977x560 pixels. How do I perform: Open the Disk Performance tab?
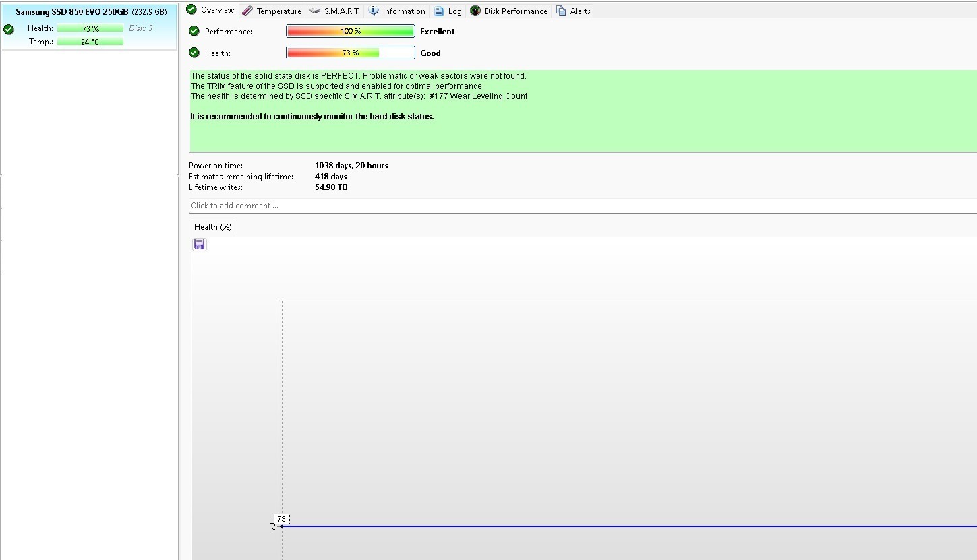click(x=509, y=11)
